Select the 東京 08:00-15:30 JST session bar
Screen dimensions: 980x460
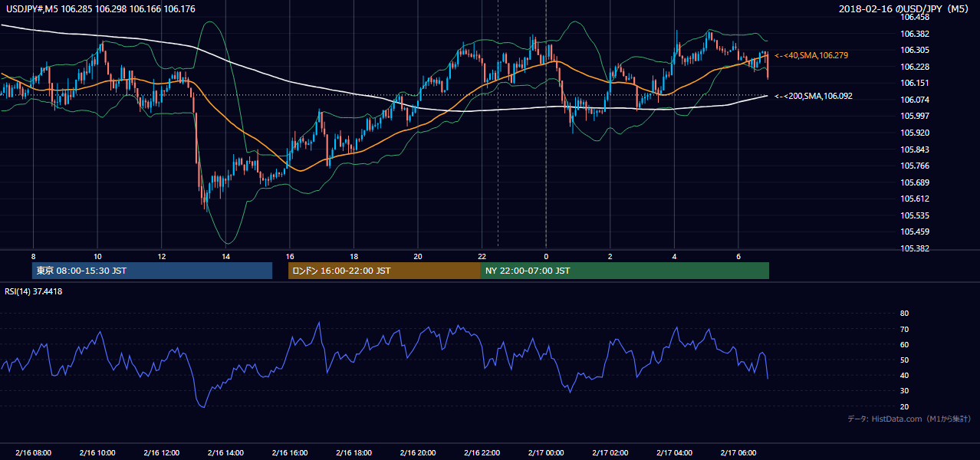tap(152, 271)
